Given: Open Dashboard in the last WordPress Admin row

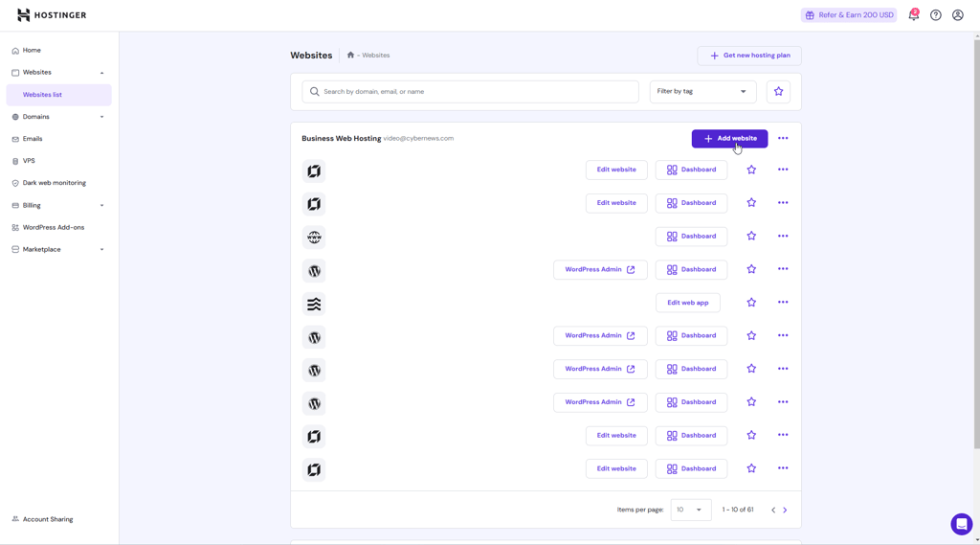Looking at the screenshot, I should (691, 402).
